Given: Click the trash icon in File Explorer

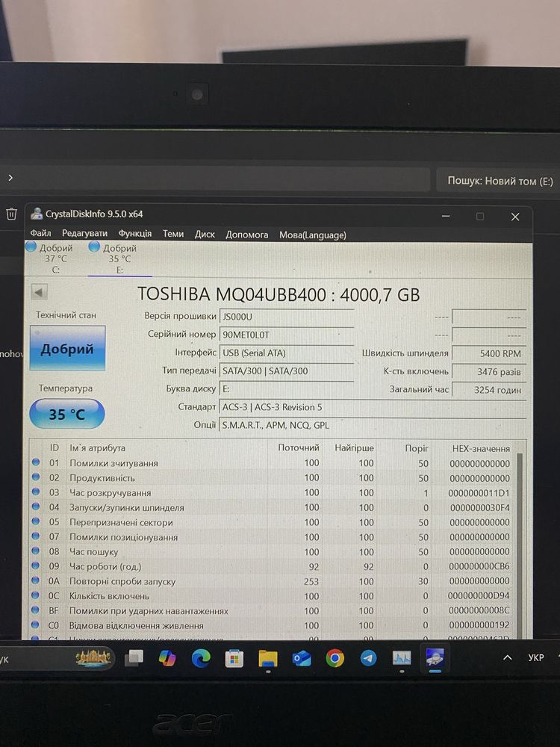Looking at the screenshot, I should click(11, 214).
